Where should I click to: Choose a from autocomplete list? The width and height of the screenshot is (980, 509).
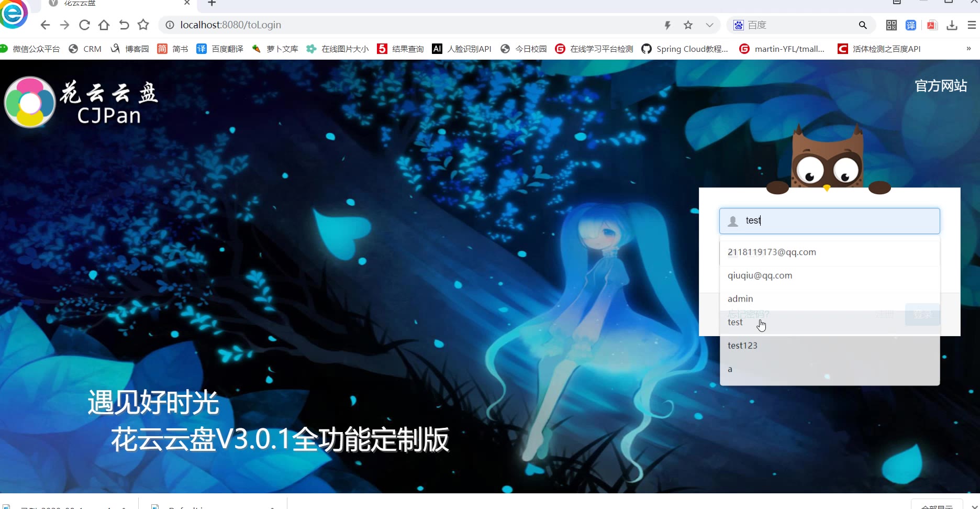tap(830, 369)
